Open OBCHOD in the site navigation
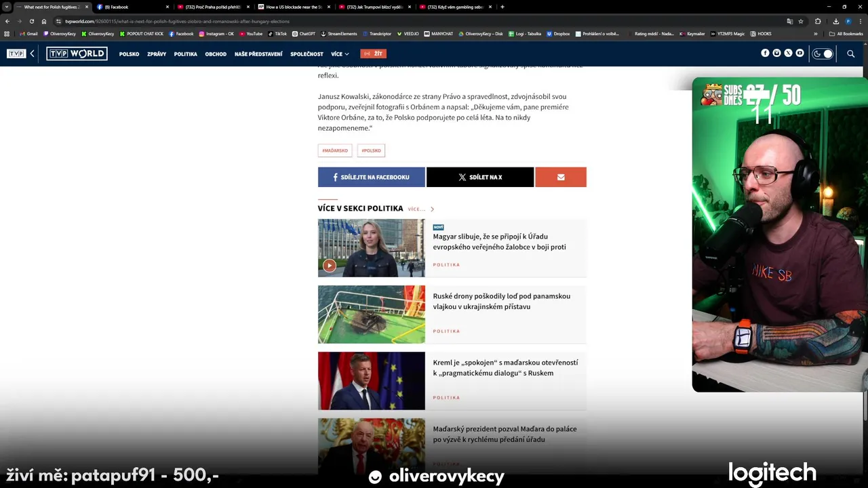This screenshot has height=488, width=868. [216, 54]
